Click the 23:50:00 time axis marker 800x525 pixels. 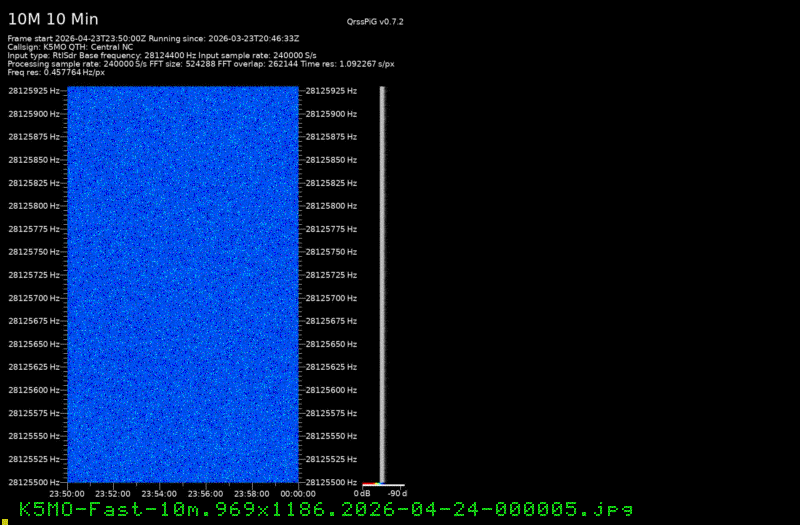[67, 493]
